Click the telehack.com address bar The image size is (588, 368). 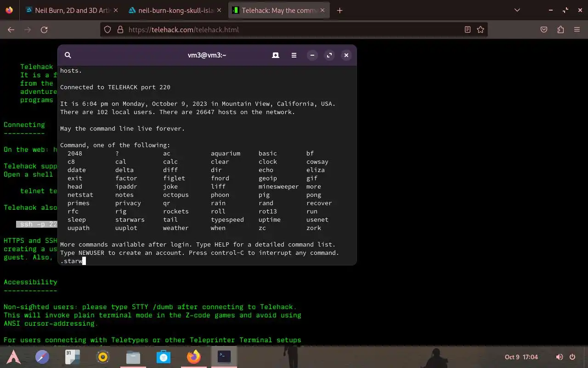point(294,29)
